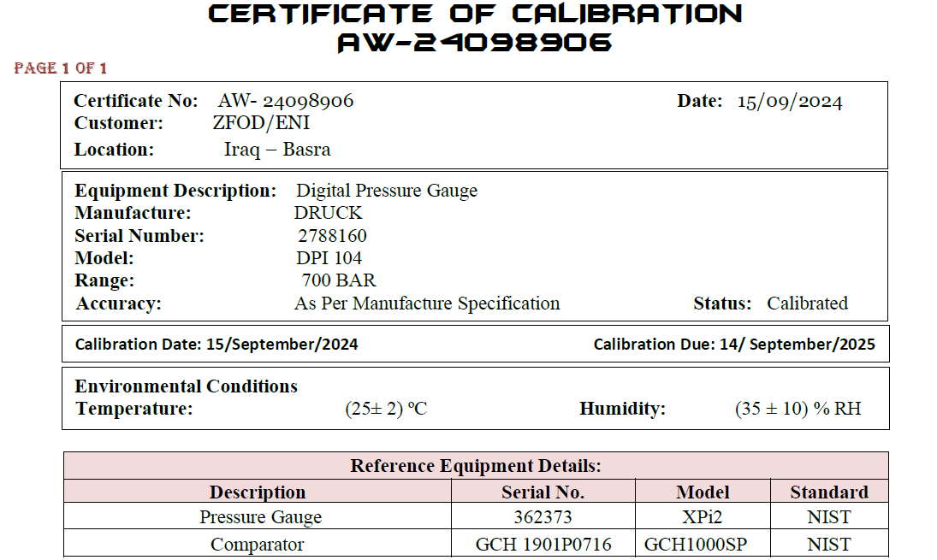
Task: Click 'Calibration Date: 15/September/2024' line
Action: [216, 345]
